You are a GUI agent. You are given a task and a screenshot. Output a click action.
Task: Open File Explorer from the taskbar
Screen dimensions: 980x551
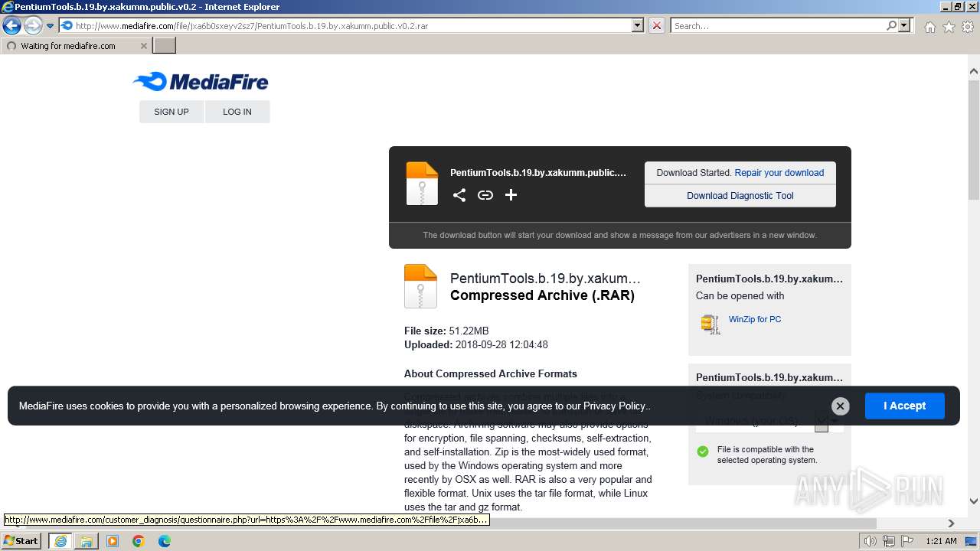87,541
